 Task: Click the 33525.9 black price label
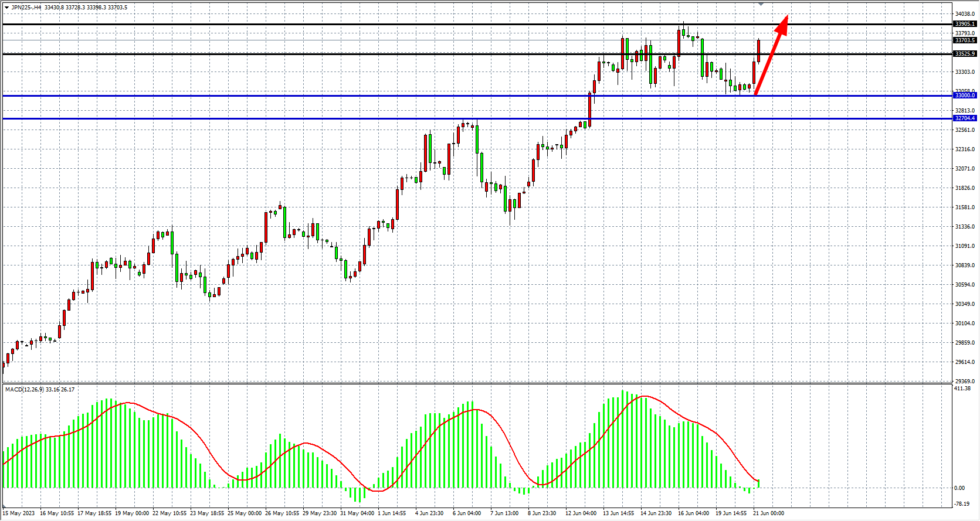click(x=964, y=54)
